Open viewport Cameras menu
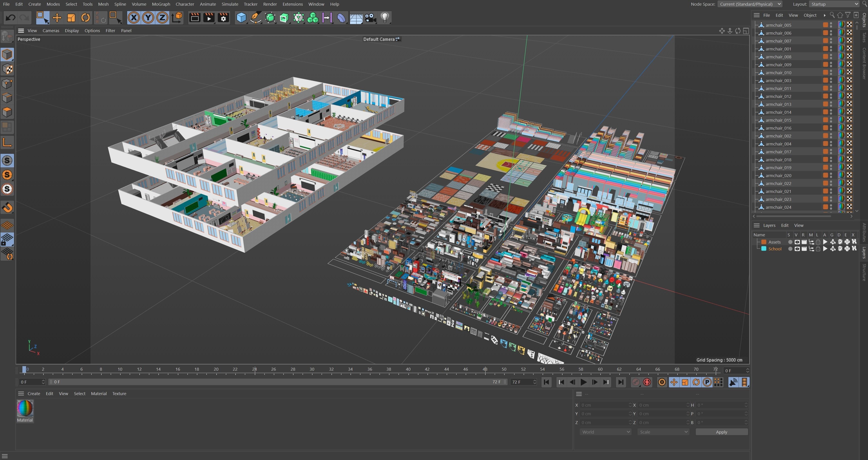The image size is (868, 460). (x=51, y=31)
